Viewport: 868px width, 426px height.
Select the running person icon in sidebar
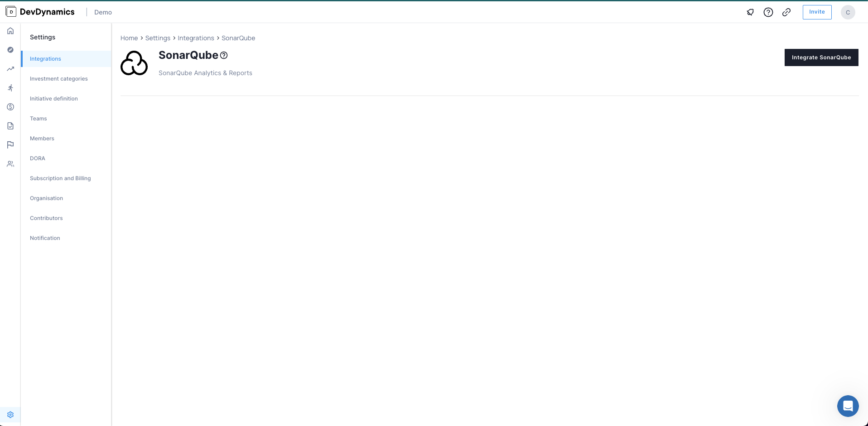(x=10, y=88)
